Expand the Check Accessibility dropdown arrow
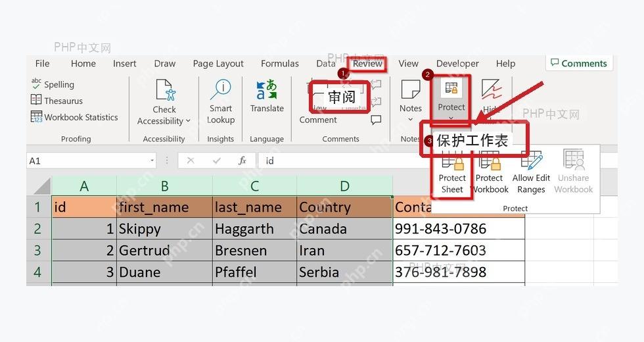The width and height of the screenshot is (644, 342). pos(188,121)
